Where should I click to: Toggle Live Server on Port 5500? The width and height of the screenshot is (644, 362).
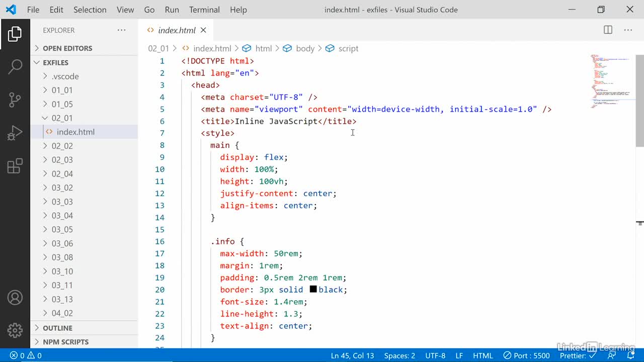coord(527,355)
